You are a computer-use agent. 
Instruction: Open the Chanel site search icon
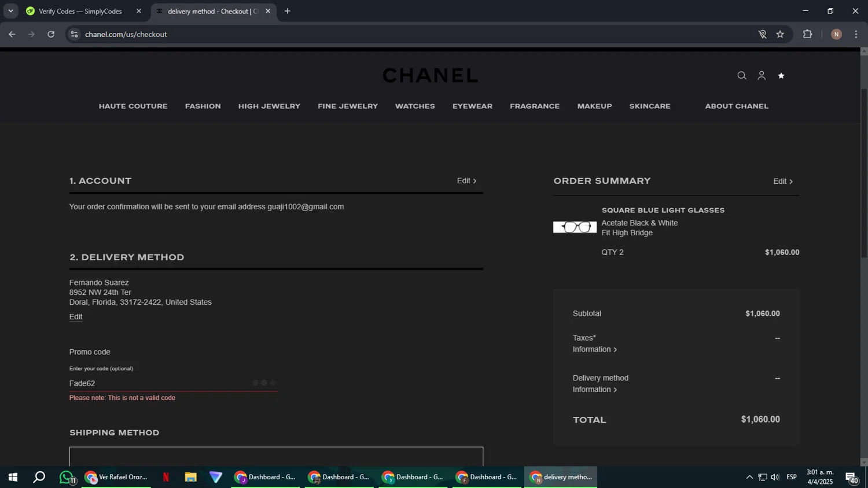pyautogui.click(x=742, y=76)
